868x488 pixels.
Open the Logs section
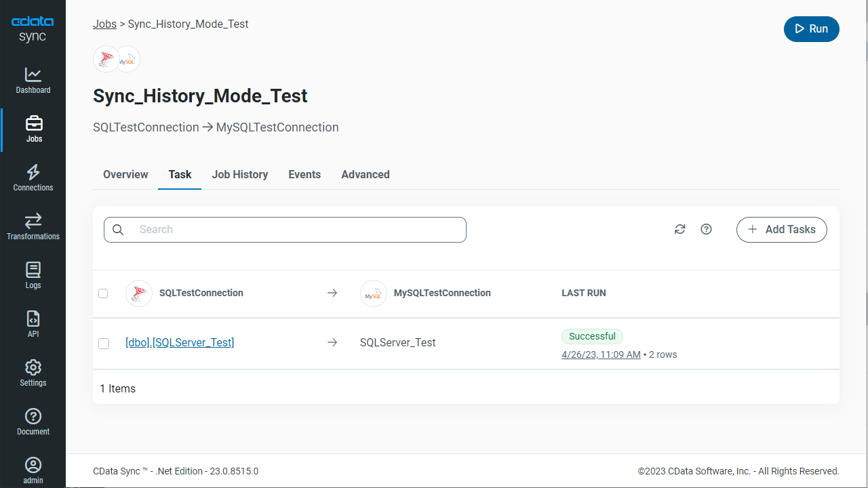33,275
